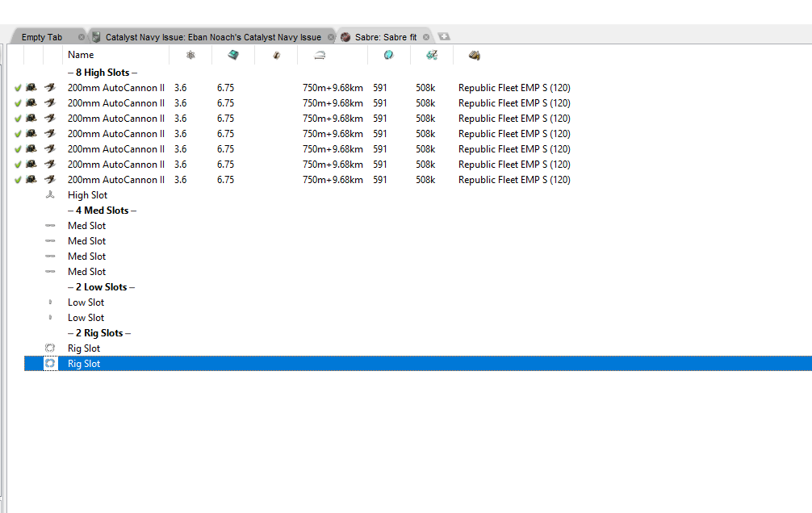This screenshot has height=513, width=812.
Task: Click the 4 Med Slots section header
Action: click(x=102, y=211)
